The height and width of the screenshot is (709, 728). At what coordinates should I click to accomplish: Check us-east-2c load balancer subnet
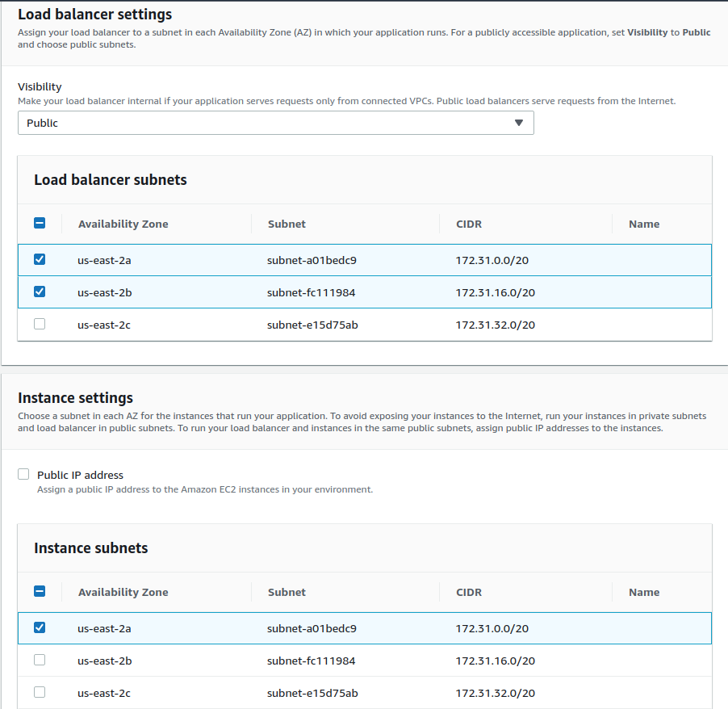click(x=39, y=324)
